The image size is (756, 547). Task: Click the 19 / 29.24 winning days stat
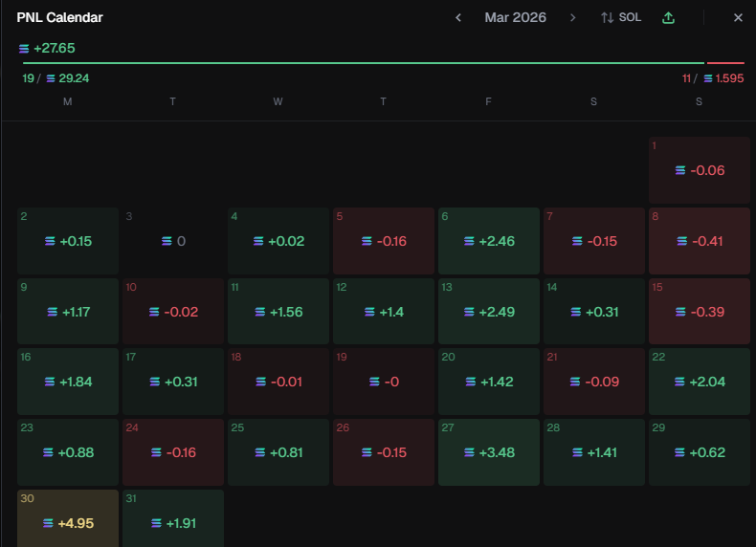[x=56, y=78]
